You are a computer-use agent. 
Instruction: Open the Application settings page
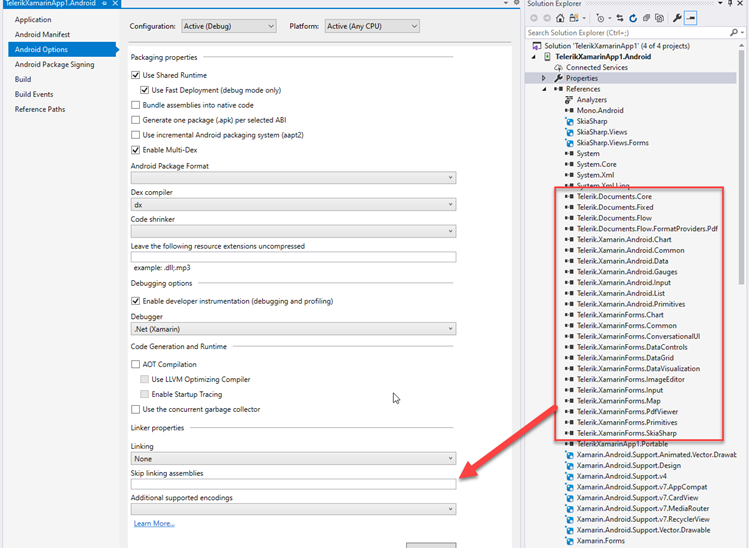[x=33, y=20]
